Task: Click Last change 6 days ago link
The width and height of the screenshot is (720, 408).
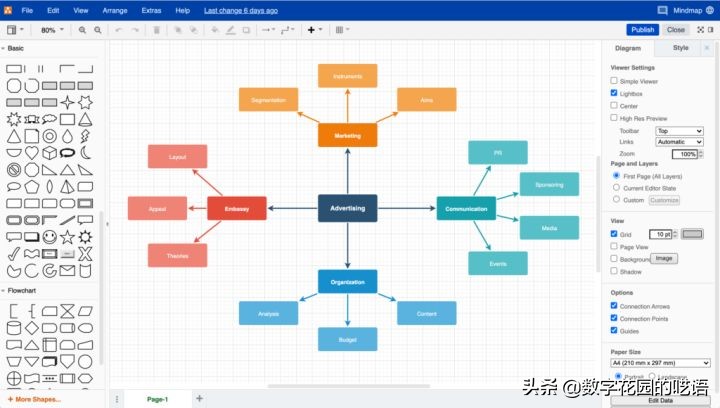Action: [x=241, y=10]
